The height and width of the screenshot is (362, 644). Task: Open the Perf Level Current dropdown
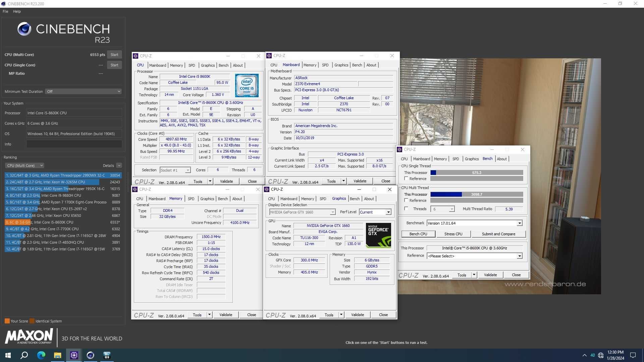pos(375,212)
